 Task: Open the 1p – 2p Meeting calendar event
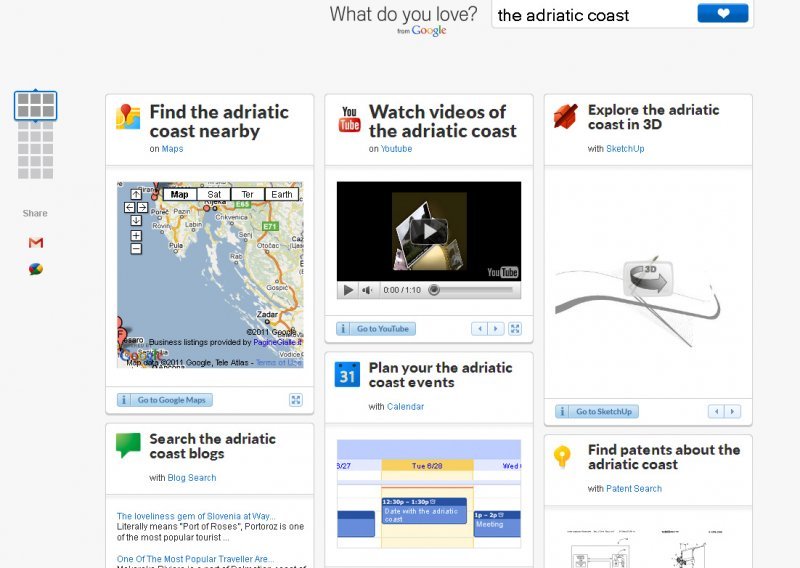497,524
